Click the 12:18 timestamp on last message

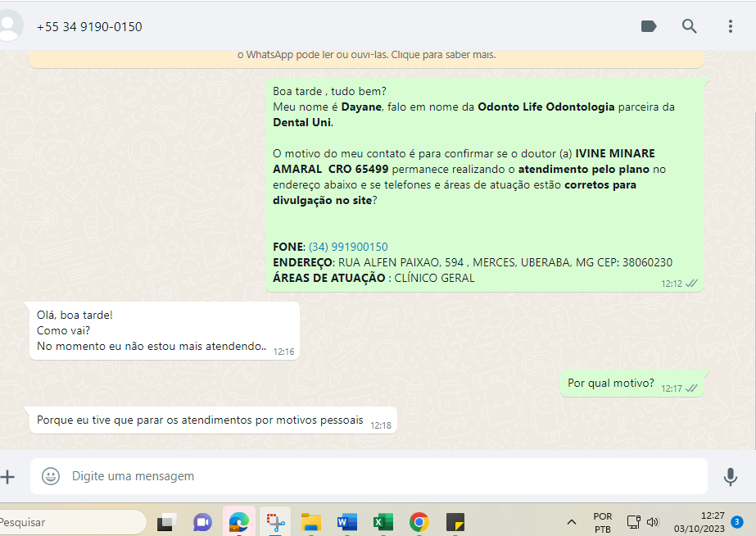(x=381, y=425)
